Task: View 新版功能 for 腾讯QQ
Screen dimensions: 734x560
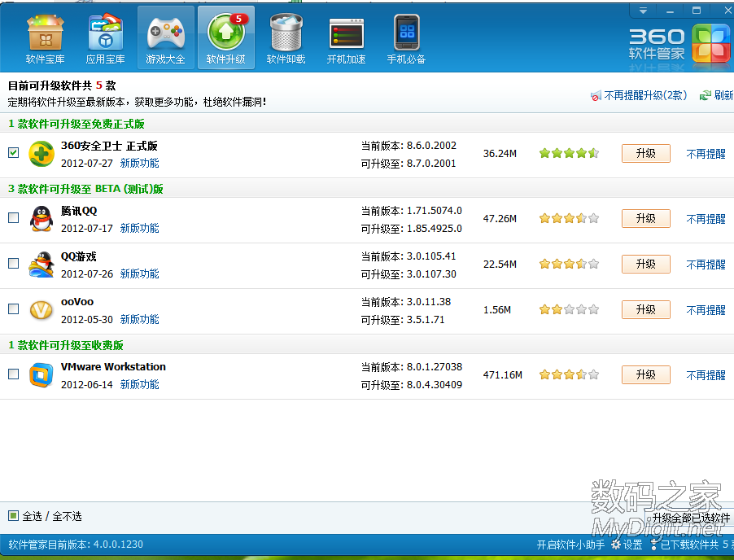Action: (x=139, y=229)
